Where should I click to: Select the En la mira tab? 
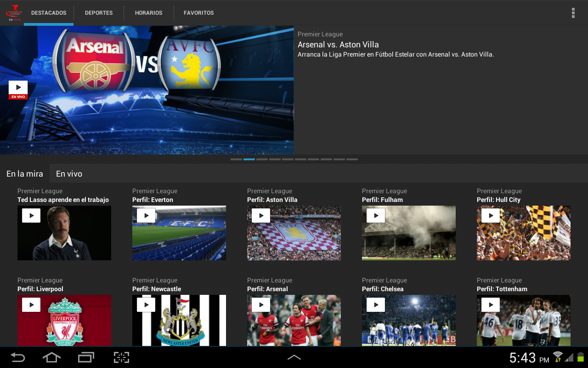(x=25, y=174)
